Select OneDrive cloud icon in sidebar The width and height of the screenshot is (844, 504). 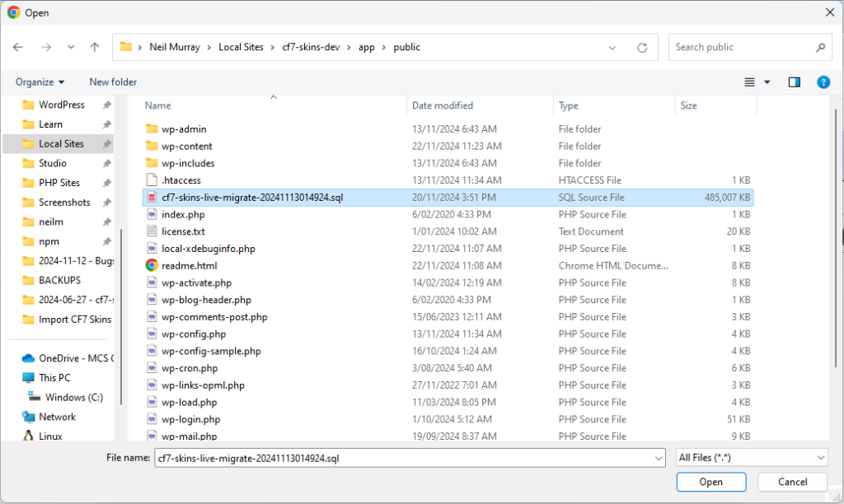[x=28, y=358]
